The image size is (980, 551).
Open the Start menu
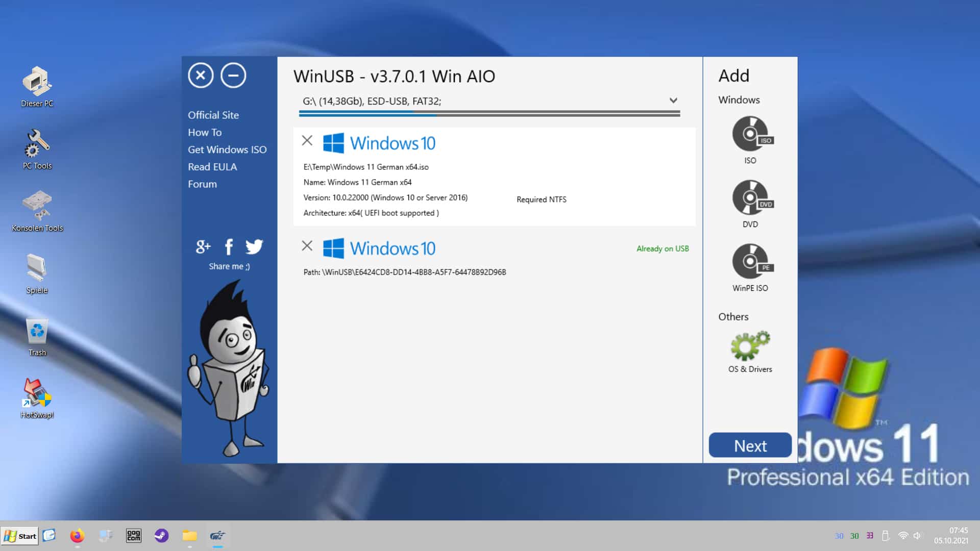(20, 536)
